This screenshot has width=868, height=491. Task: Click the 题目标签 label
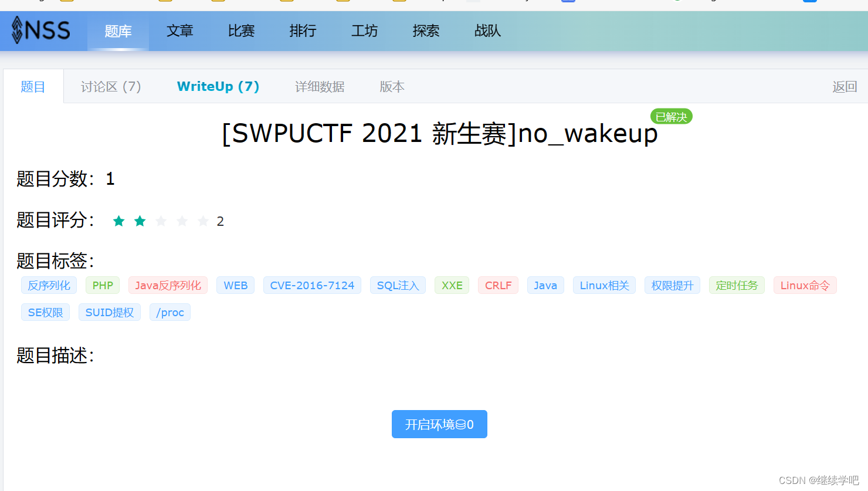tap(55, 261)
